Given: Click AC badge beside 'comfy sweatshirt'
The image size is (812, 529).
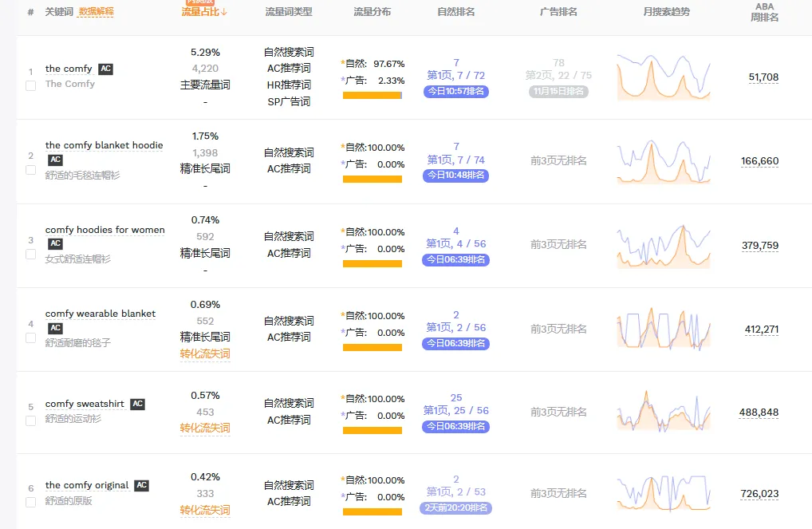Looking at the screenshot, I should click(137, 404).
